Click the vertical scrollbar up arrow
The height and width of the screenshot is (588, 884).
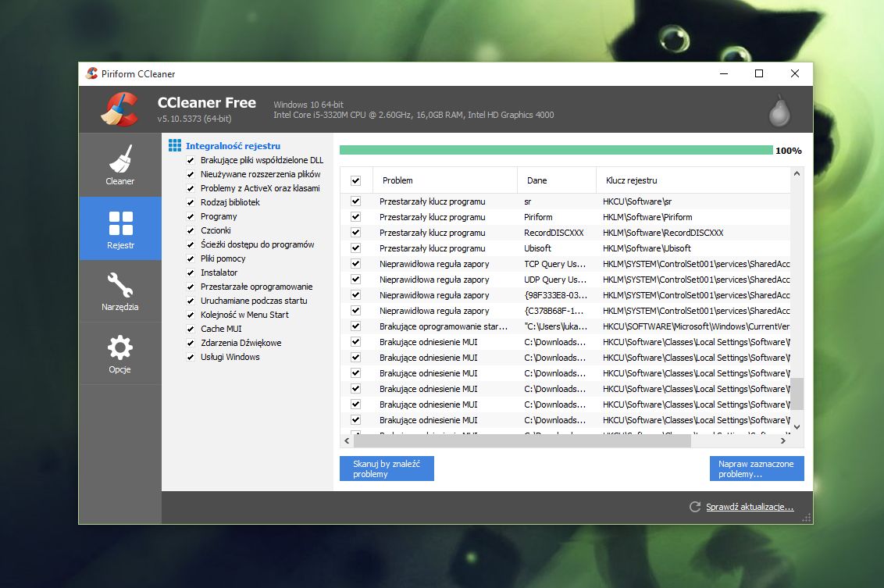coord(797,173)
